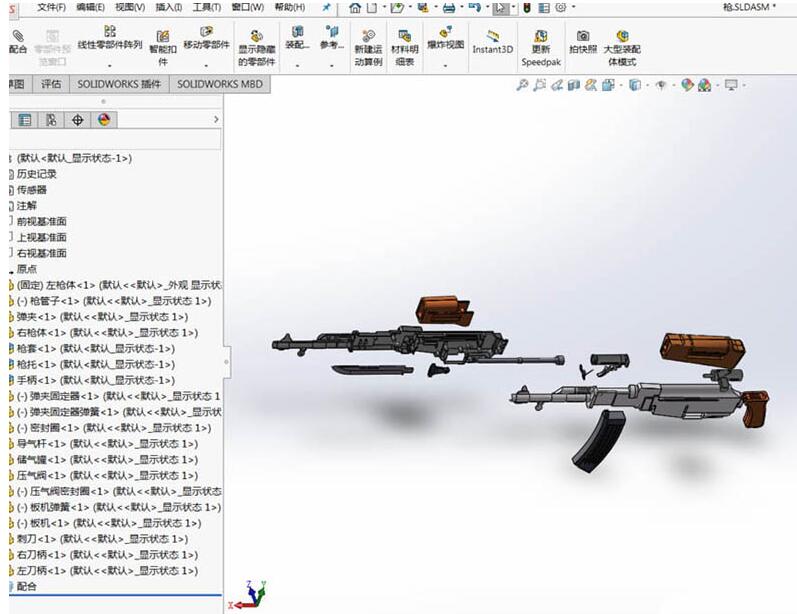Click Edit Appearance color ball icon
The width and height of the screenshot is (797, 614).
coord(687,85)
